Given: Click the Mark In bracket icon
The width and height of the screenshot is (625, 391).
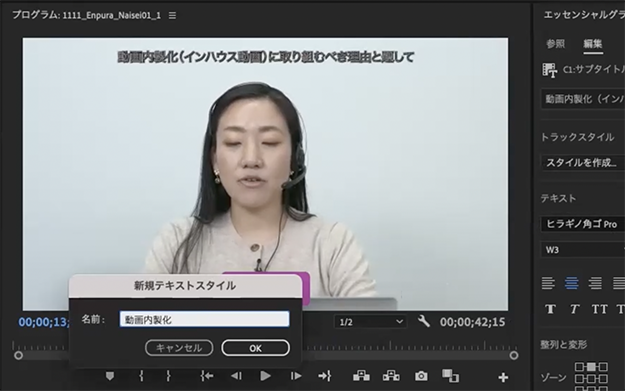Looking at the screenshot, I should (141, 376).
